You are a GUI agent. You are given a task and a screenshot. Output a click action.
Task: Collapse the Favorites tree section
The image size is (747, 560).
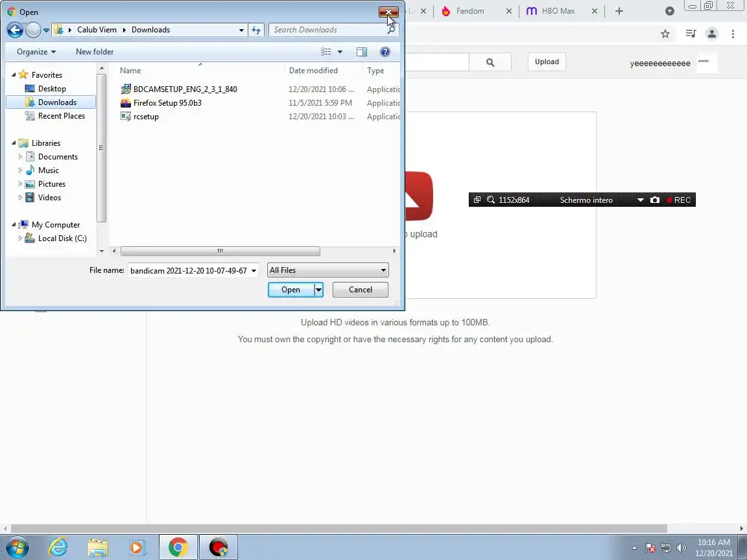(x=14, y=75)
